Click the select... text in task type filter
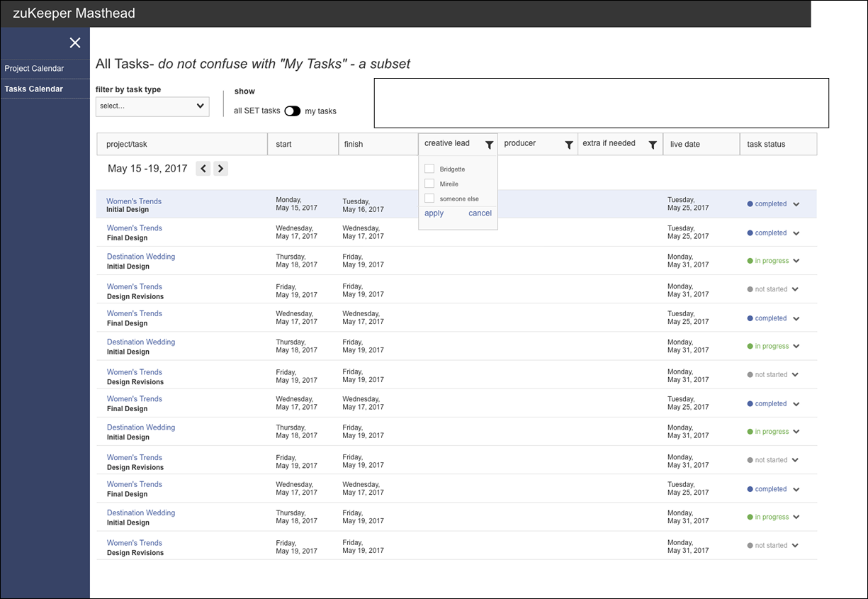 tap(112, 106)
